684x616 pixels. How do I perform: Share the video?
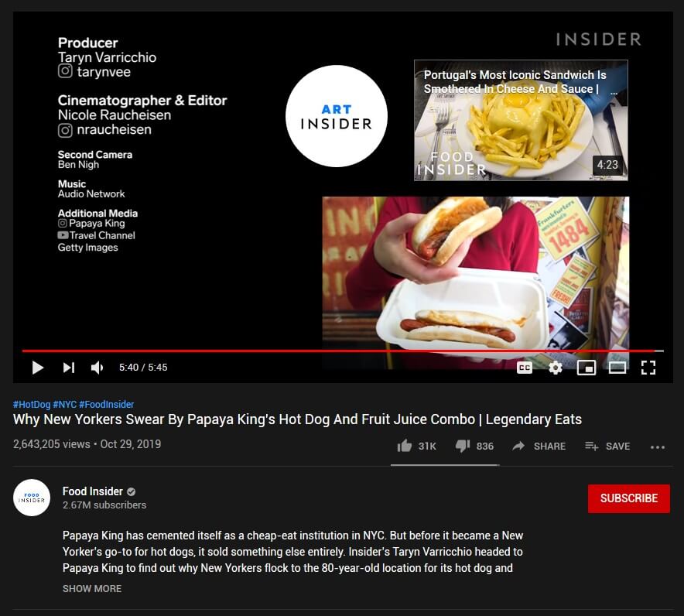point(539,446)
